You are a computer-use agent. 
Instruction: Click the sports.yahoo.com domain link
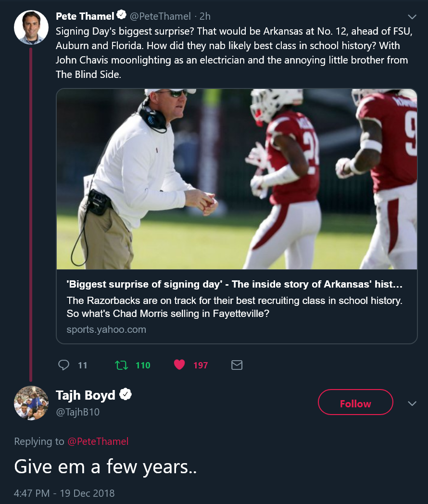tap(106, 329)
